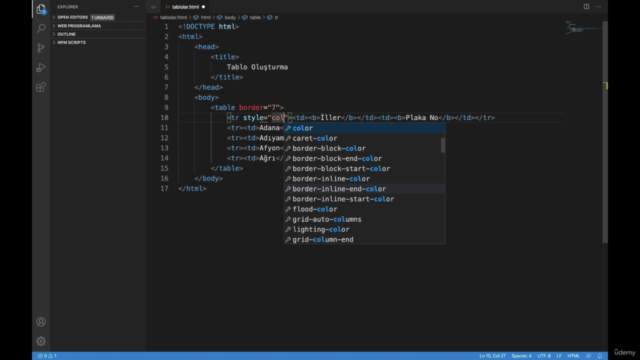Select the 'grid-auto-columns' suggestion

click(x=364, y=219)
